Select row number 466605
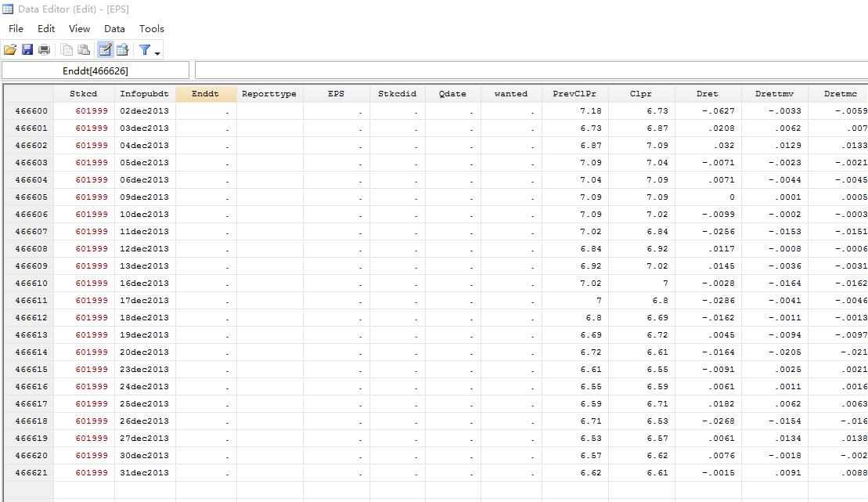The width and height of the screenshot is (868, 502). pos(29,197)
